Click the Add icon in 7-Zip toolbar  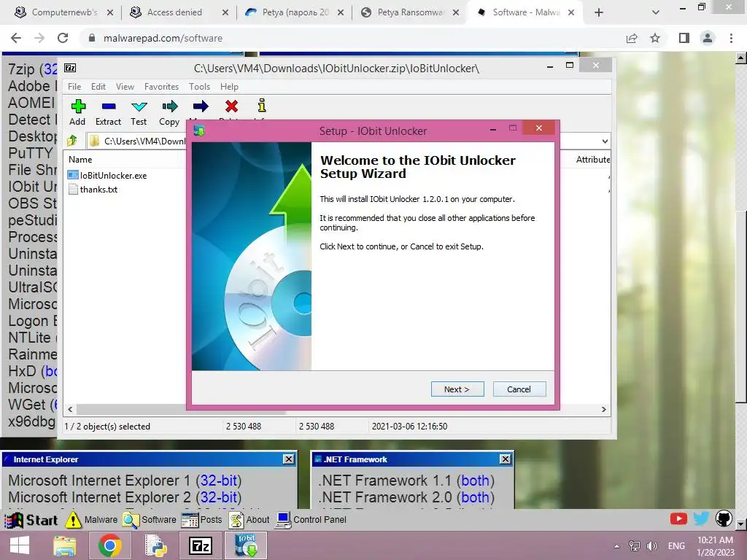(x=78, y=106)
